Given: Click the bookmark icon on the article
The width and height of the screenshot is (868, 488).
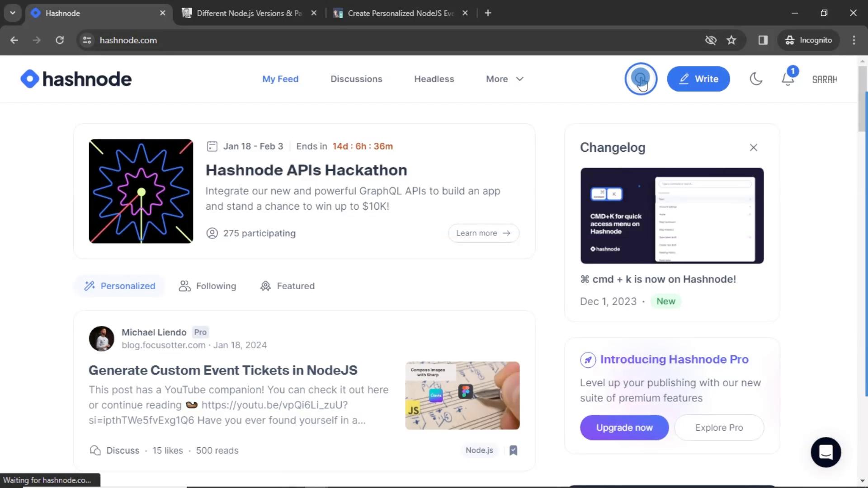Looking at the screenshot, I should (x=513, y=450).
